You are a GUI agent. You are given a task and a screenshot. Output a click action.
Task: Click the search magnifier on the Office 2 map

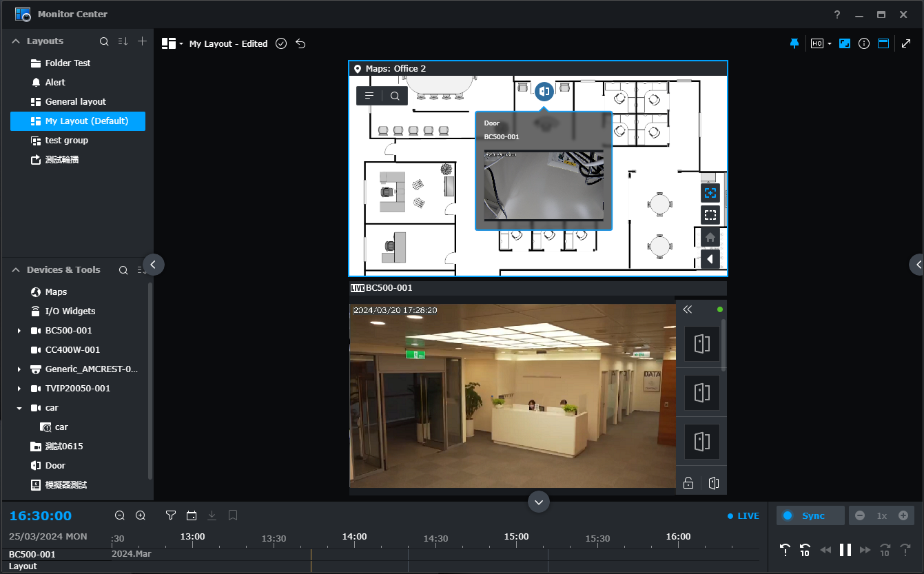coord(394,96)
